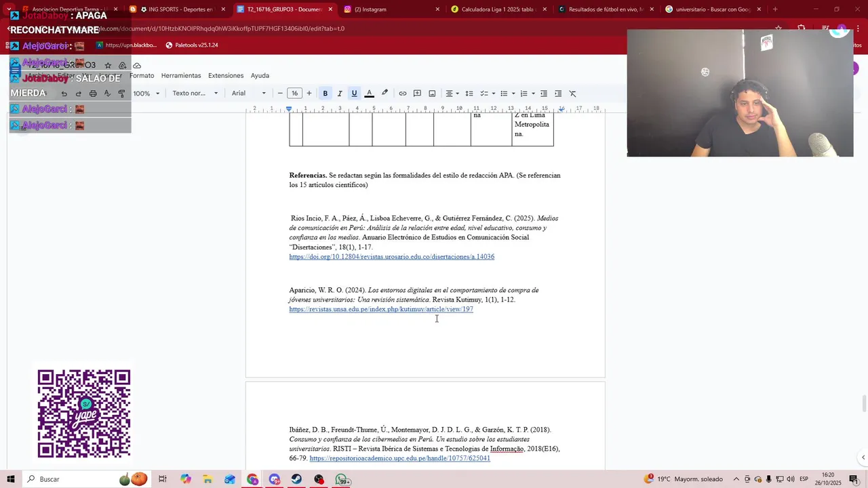Show hidden system tray icons
This screenshot has width=868, height=488.
pos(736,479)
